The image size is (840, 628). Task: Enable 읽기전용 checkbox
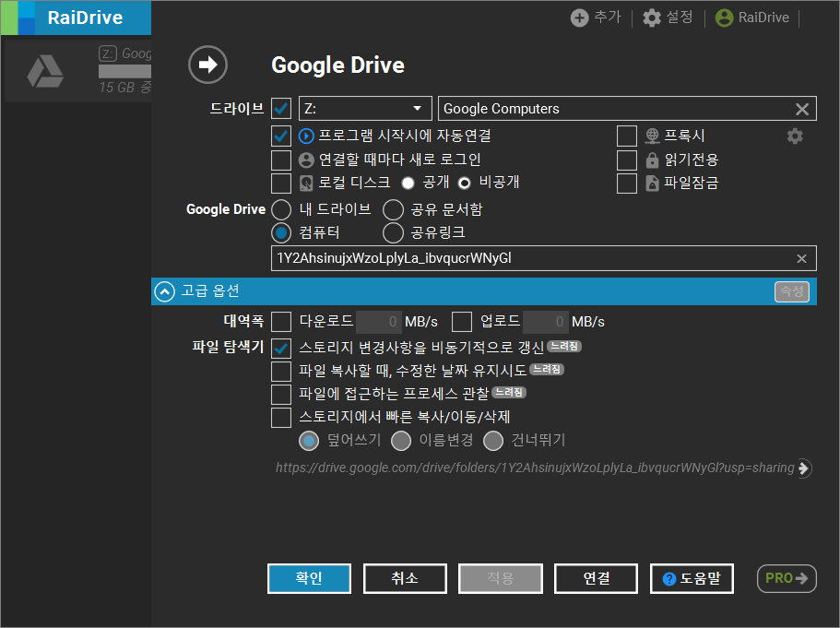click(627, 160)
